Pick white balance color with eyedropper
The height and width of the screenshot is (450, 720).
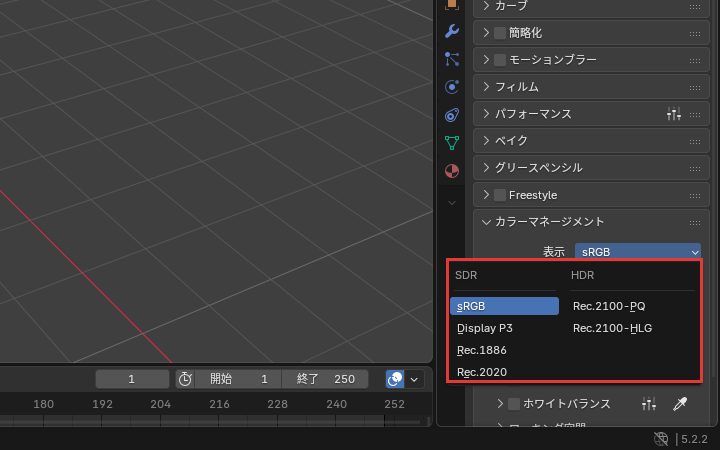point(680,404)
